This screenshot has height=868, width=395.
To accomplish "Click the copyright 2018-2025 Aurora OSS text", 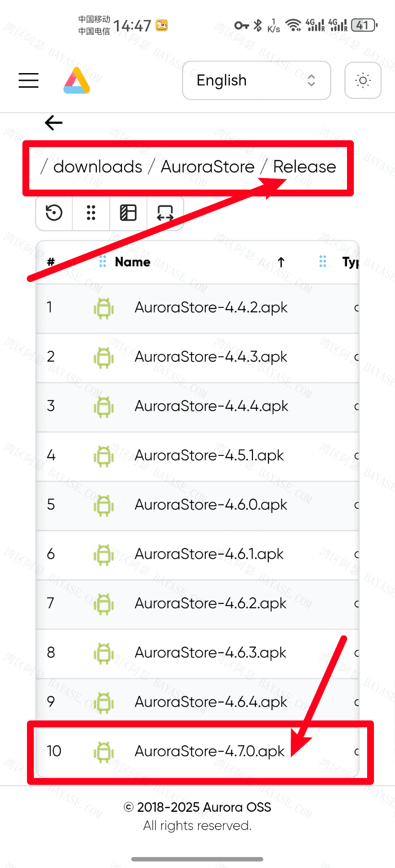I will [197, 807].
